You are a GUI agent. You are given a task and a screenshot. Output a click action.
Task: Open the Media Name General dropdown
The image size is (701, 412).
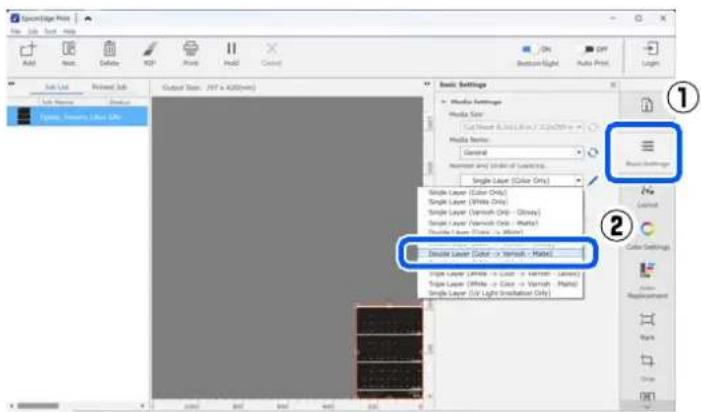522,153
